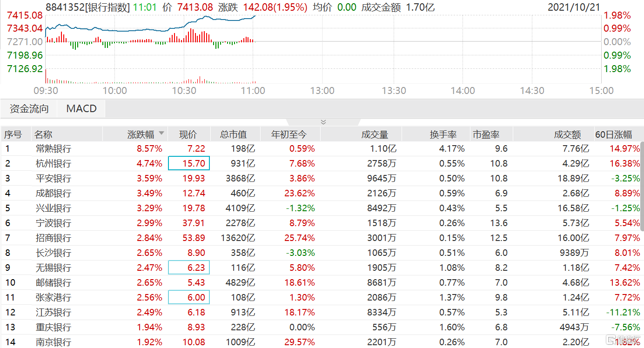Viewport: 644px width, 348px height.
Task: Select the 杭州银行 row
Action: coord(320,164)
